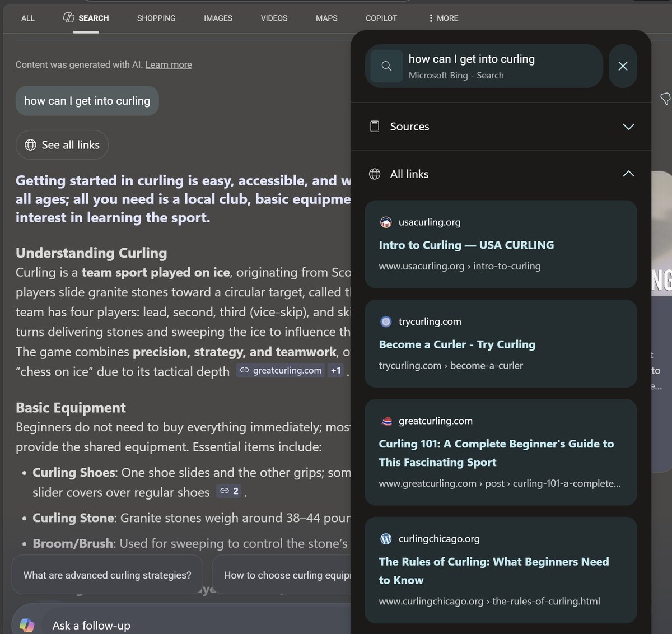The image size is (672, 634).
Task: Click 'How to choose curling equip' suggestion
Action: [282, 575]
